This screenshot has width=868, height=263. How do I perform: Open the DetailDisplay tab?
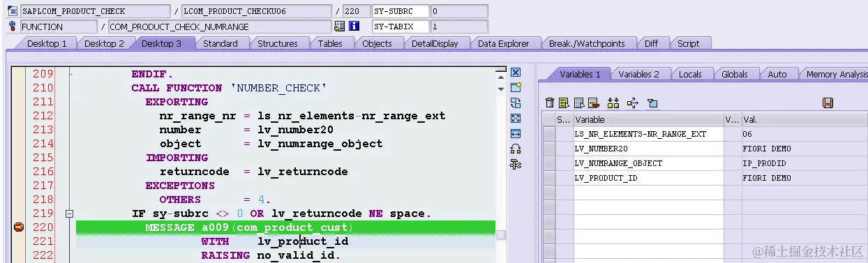435,43
